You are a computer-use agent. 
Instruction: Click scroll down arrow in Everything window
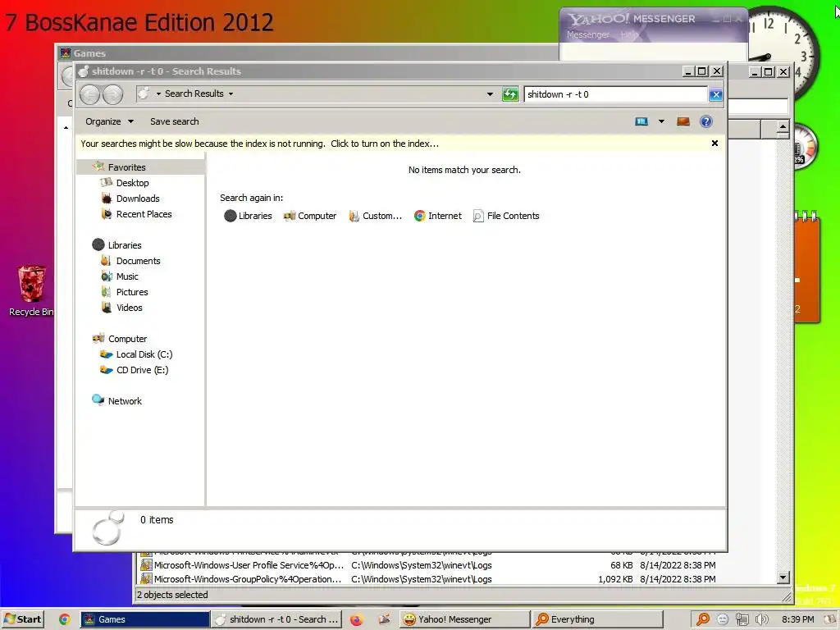click(x=783, y=577)
